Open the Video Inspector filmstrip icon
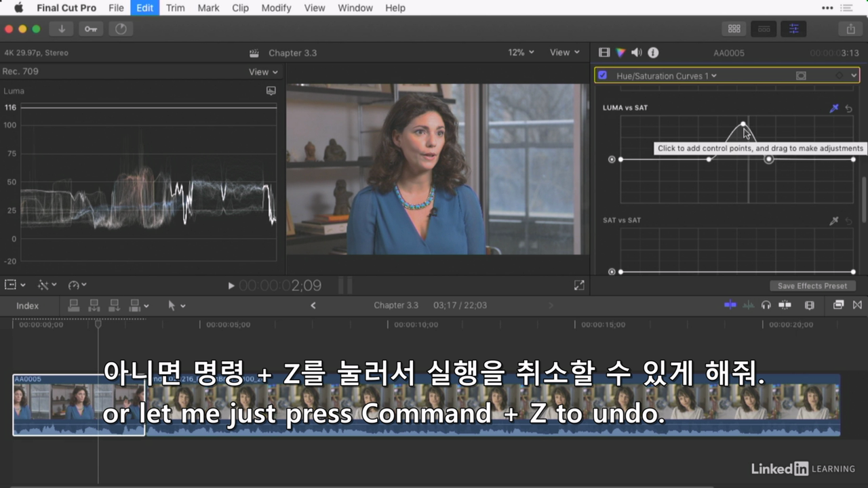The width and height of the screenshot is (868, 488). pyautogui.click(x=604, y=52)
